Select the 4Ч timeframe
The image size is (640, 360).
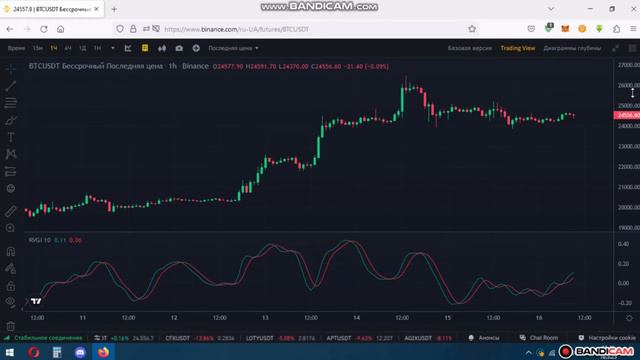click(x=68, y=48)
